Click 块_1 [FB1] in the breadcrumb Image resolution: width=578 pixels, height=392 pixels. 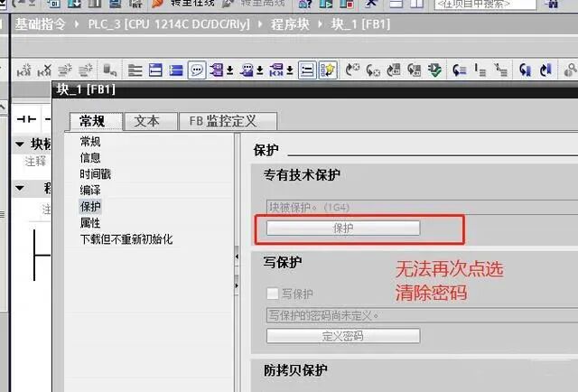(360, 24)
